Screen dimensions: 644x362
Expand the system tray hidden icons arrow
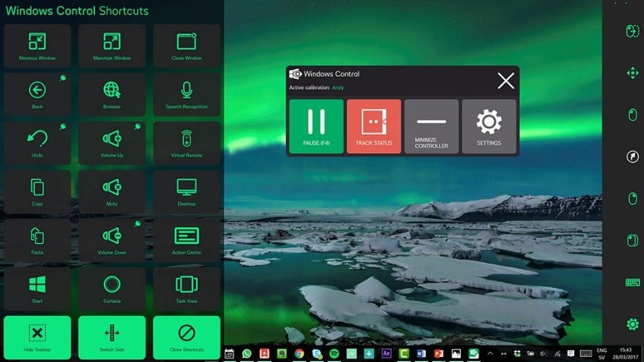pyautogui.click(x=490, y=353)
